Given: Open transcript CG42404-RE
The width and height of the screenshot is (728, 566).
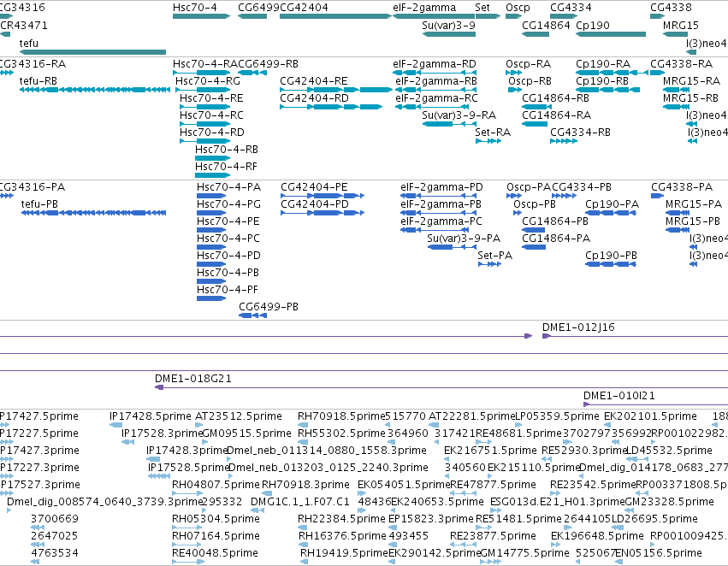Looking at the screenshot, I should coord(336,90).
